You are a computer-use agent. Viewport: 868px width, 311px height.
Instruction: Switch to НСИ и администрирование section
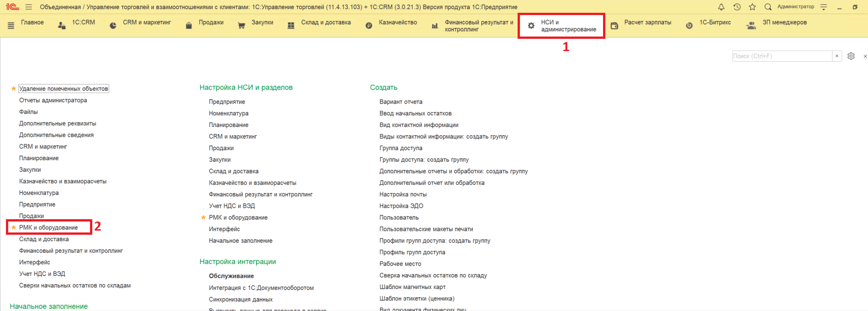point(562,26)
